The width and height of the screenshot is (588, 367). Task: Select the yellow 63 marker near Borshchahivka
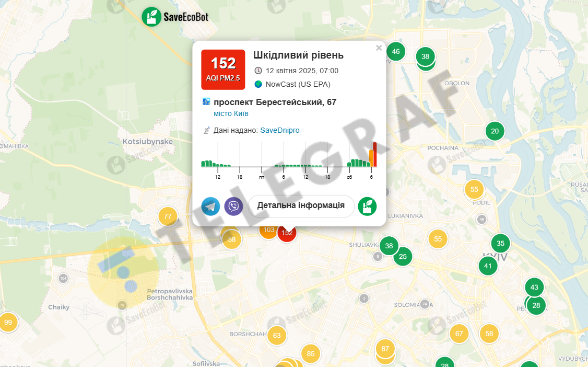click(277, 336)
